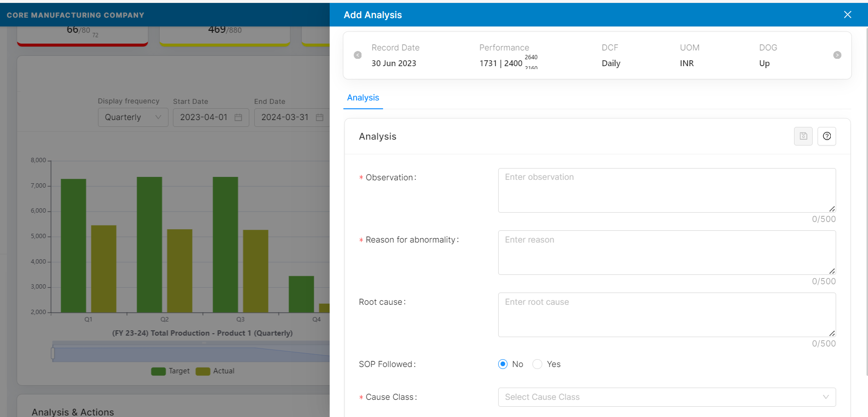
Task: Click the chart title Total Production - Product 1
Action: tap(202, 333)
